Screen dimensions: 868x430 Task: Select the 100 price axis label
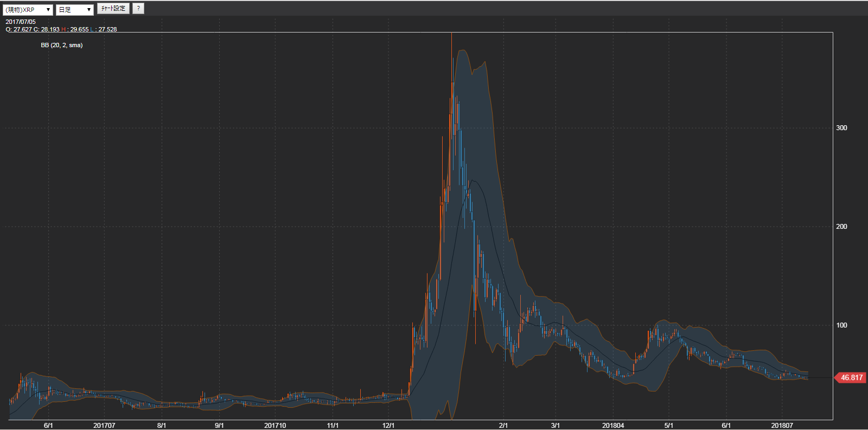click(841, 325)
